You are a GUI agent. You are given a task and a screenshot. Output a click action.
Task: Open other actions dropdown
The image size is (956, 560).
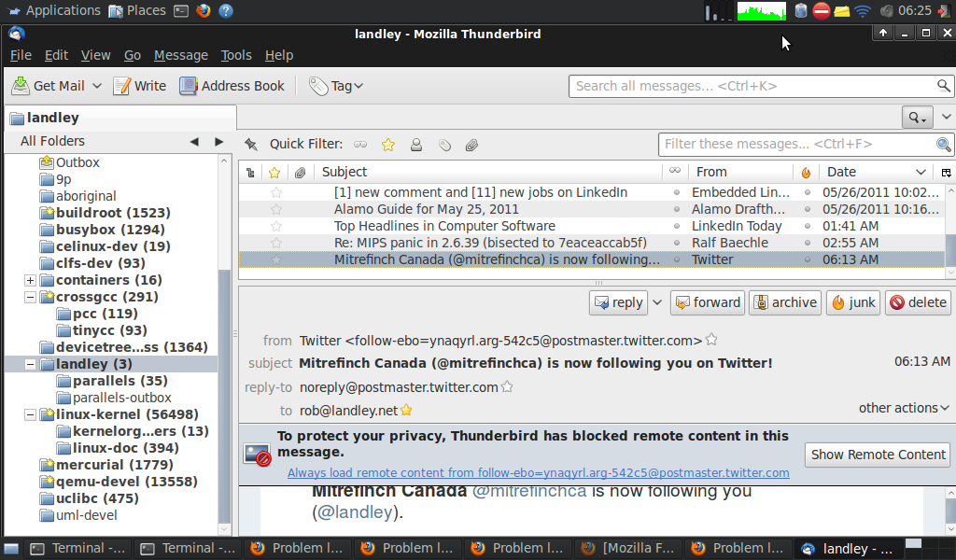coord(904,408)
